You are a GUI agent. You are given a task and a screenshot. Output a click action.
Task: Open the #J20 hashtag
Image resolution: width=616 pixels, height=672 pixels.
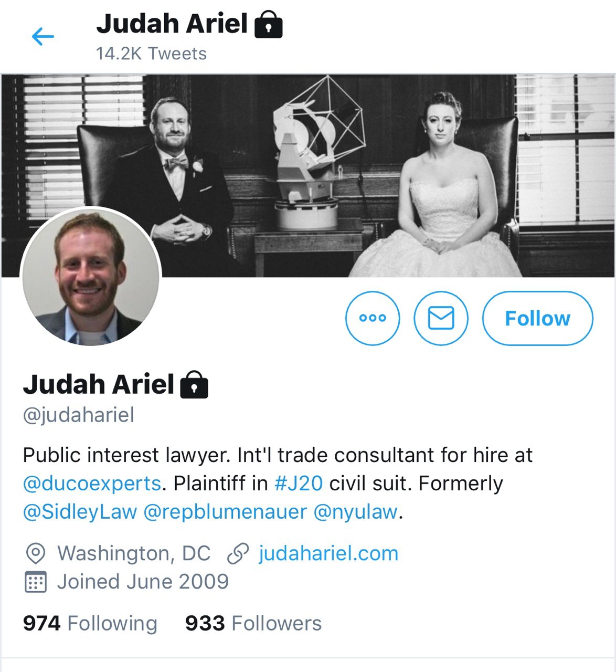299,483
